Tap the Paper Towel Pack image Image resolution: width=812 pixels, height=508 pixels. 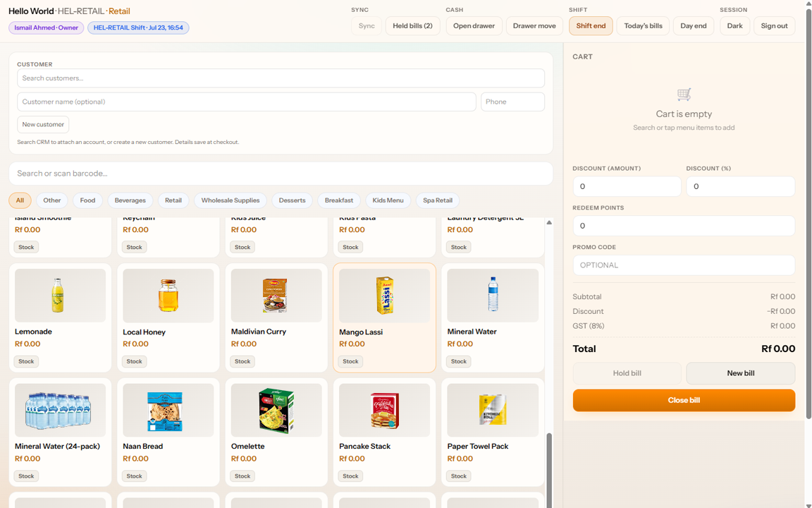click(493, 410)
